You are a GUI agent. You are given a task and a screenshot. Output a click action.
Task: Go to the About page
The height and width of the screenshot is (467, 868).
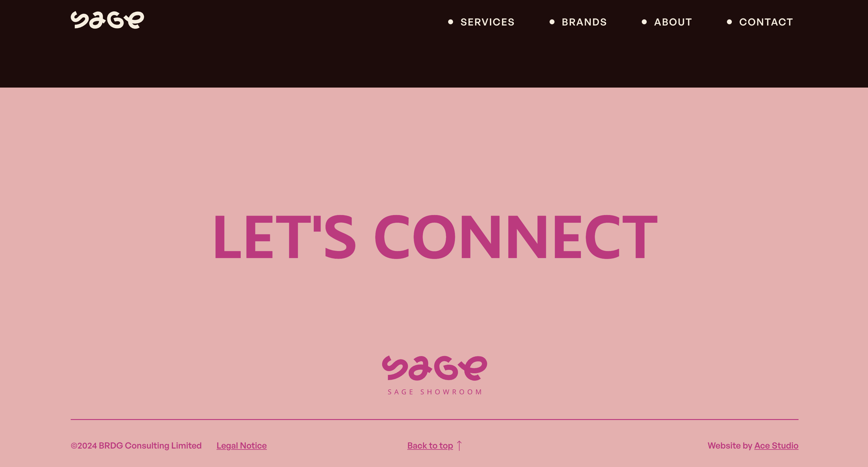673,22
